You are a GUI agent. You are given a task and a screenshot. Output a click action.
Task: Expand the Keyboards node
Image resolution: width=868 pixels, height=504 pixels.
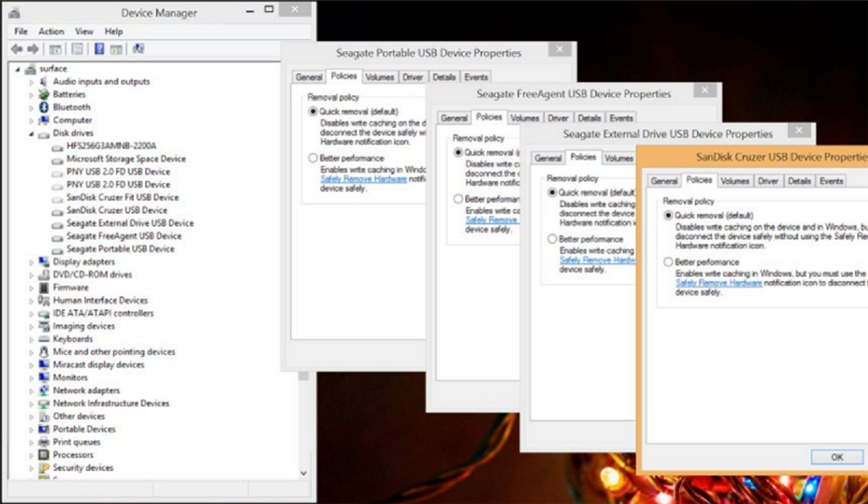coord(31,339)
